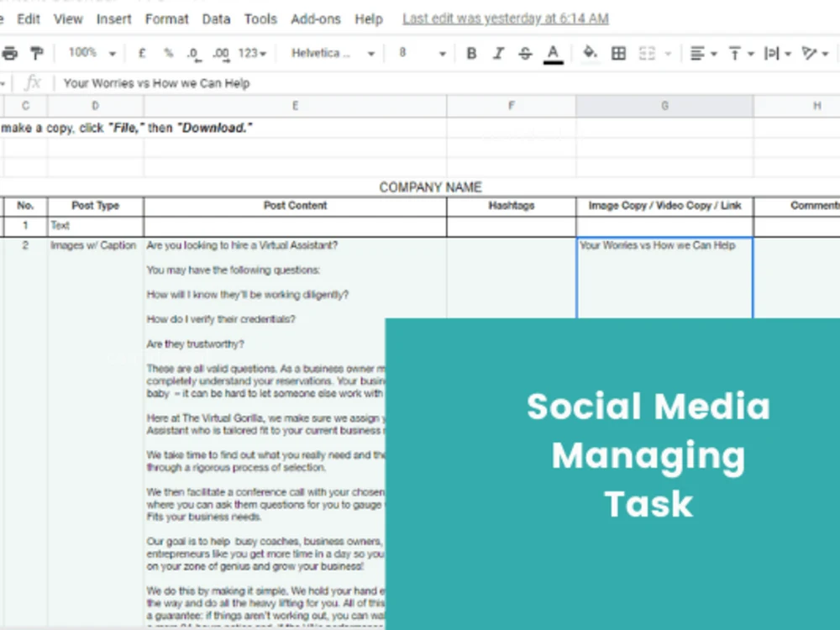
Task: Click into the formula bar text
Action: click(156, 83)
